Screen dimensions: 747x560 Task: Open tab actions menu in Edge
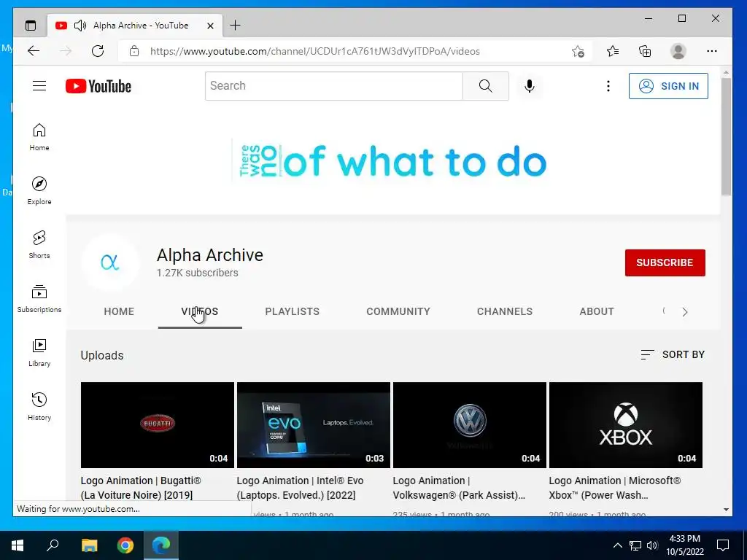[31, 26]
